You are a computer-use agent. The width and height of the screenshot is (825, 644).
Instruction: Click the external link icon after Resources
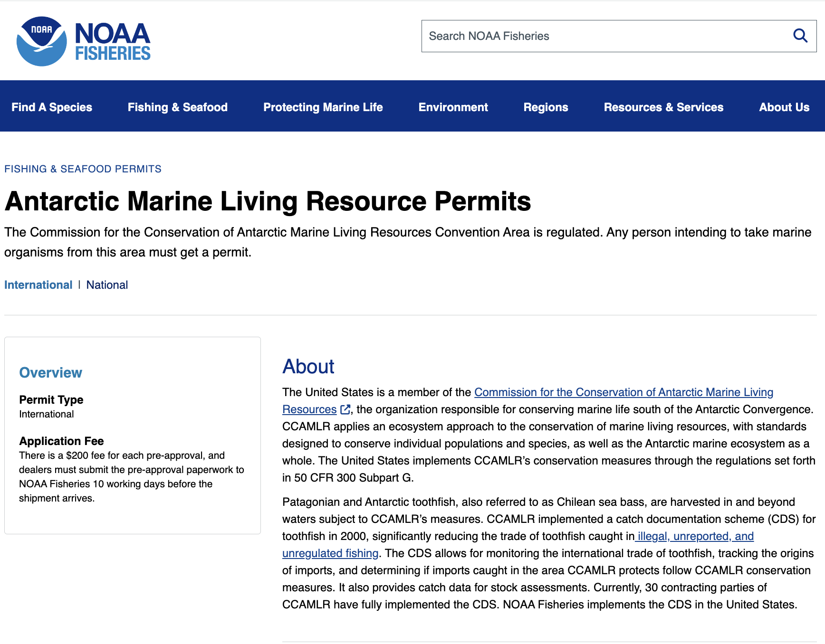point(345,409)
